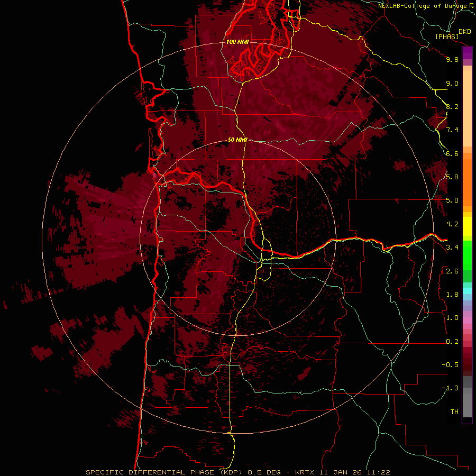Click the -1.3 value on the legend

(x=450, y=388)
